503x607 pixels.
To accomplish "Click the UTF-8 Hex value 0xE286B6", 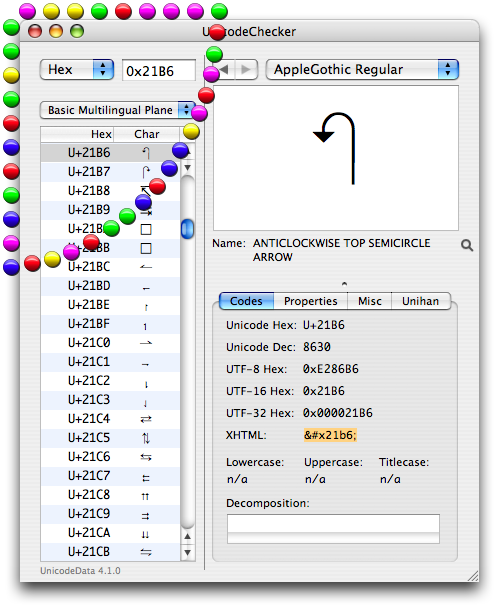I will coord(331,369).
